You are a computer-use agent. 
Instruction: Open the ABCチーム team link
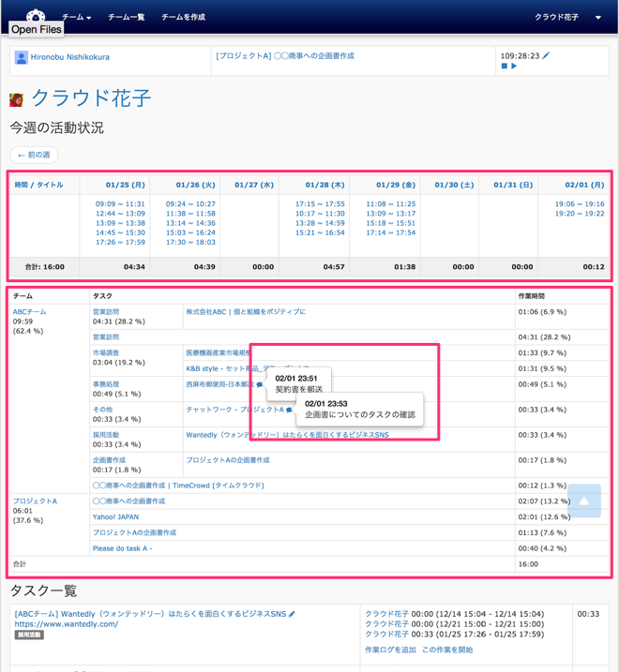29,311
